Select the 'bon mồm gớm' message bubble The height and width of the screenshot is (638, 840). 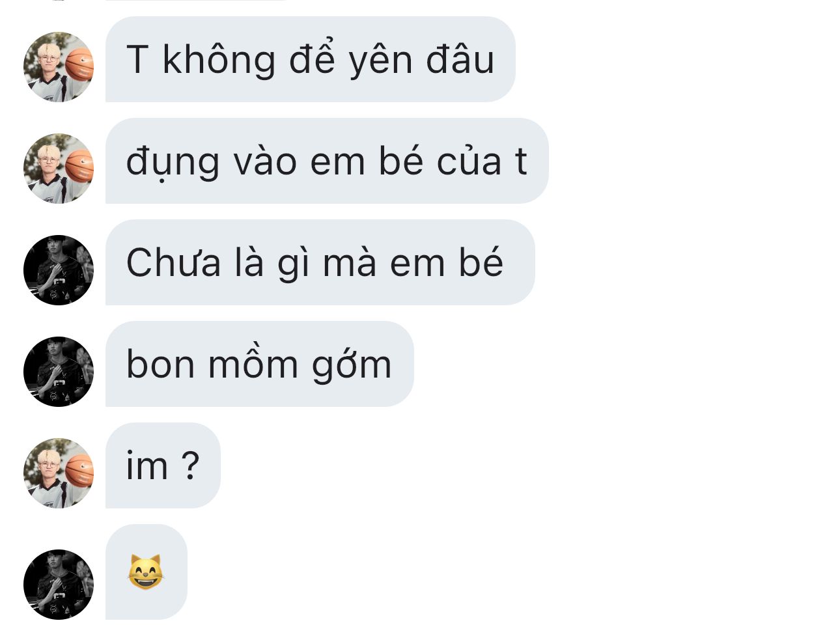[259, 364]
